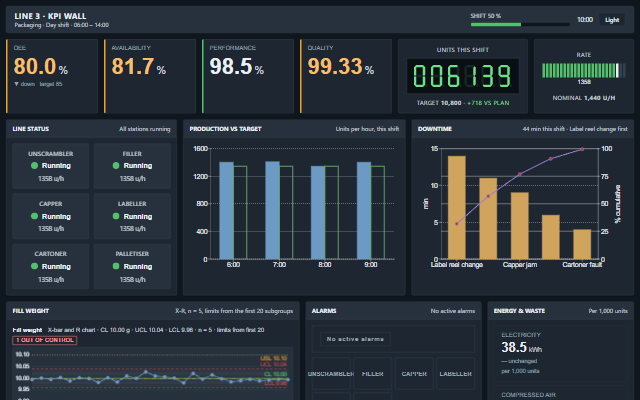Screen dimensions: 640x400
Task: Click the '1 OUT OF CONTROL' badge
Action: pos(44,340)
